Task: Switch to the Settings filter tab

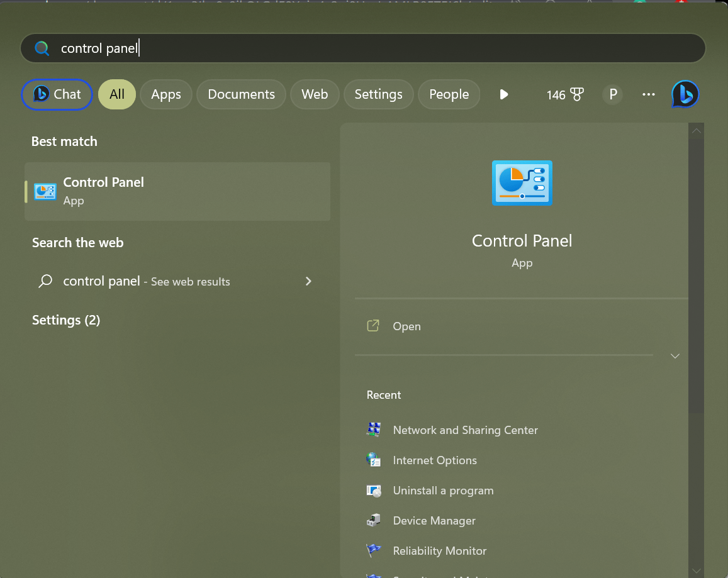Action: 378,95
